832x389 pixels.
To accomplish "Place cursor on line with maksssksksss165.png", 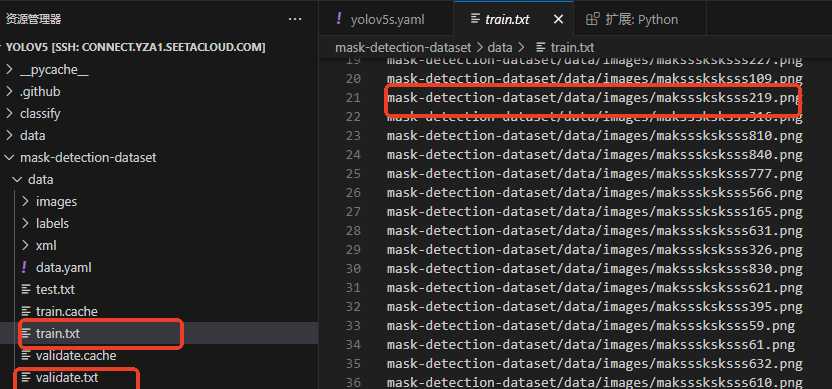I will [594, 212].
